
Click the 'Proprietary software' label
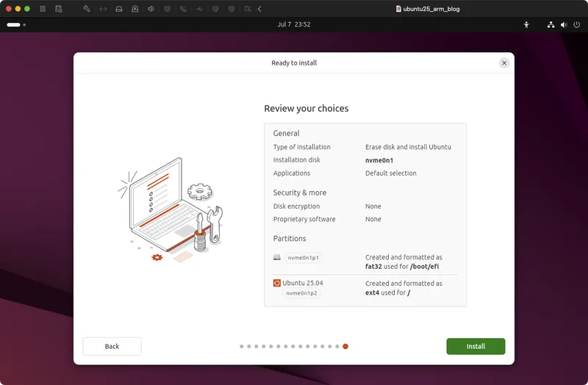[304, 219]
